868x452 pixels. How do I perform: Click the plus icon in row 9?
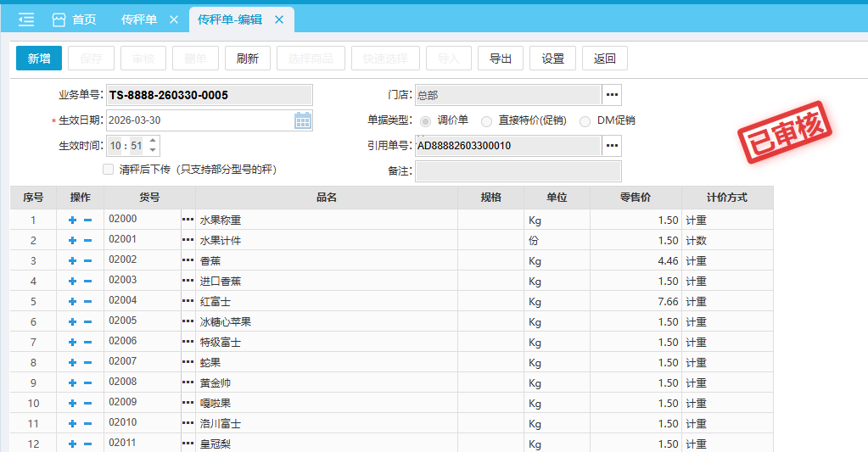[73, 383]
